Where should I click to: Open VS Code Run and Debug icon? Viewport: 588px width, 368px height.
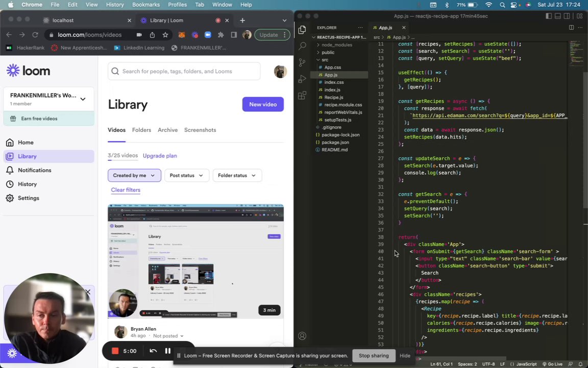pos(302,79)
